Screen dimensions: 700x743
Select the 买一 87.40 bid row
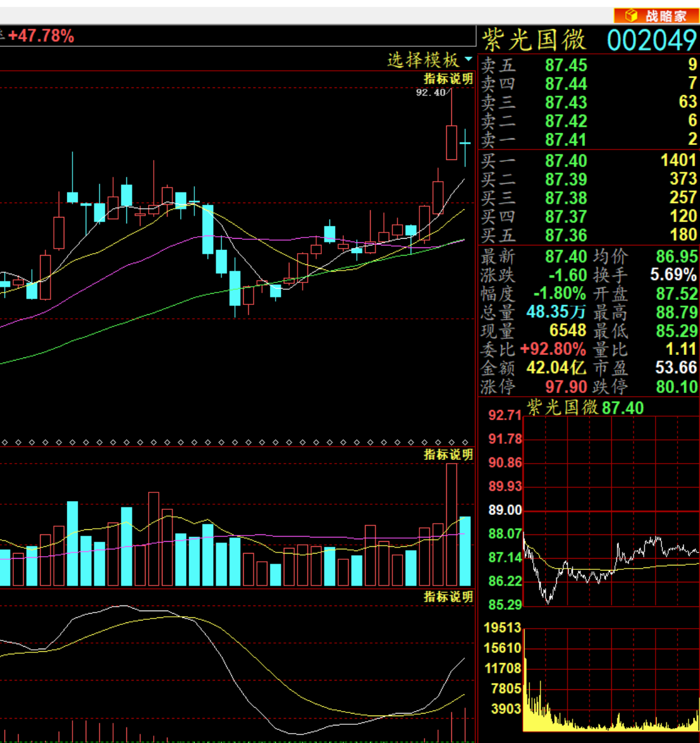coord(589,161)
